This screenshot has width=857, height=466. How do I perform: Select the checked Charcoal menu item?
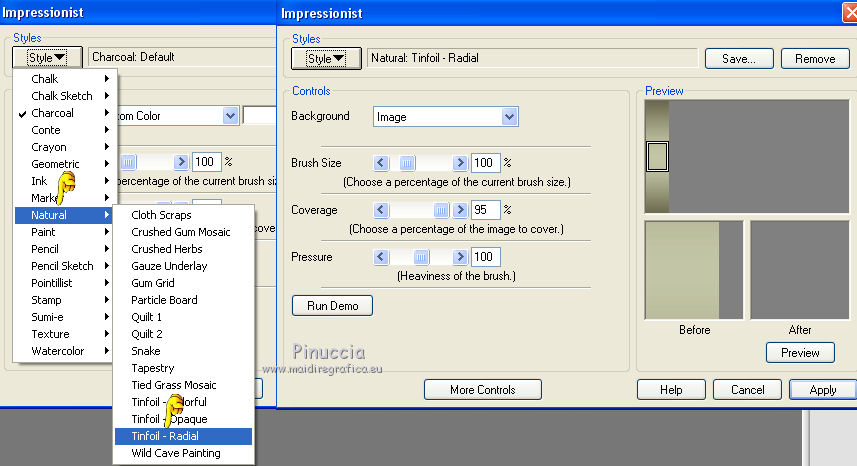click(63, 113)
